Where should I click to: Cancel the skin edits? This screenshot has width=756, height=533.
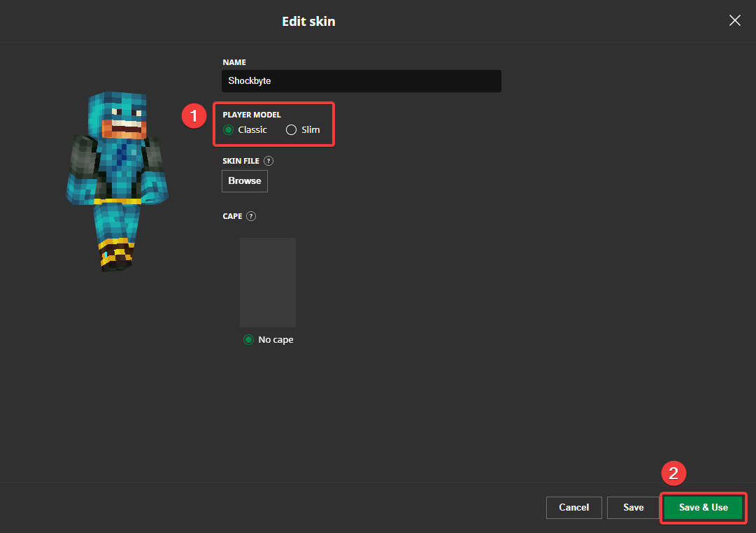pos(573,507)
